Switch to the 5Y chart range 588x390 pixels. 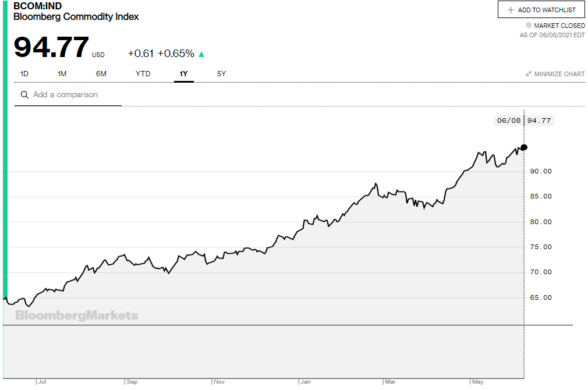tap(221, 74)
